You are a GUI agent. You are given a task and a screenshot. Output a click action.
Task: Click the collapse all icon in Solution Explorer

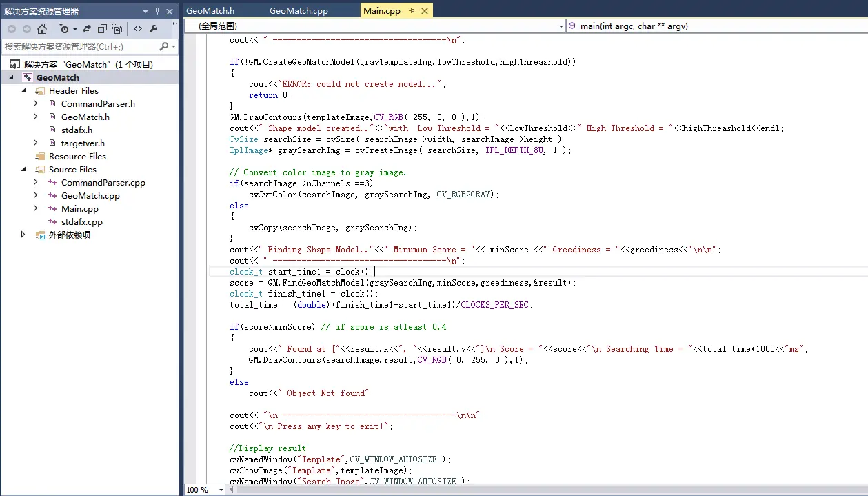click(102, 29)
